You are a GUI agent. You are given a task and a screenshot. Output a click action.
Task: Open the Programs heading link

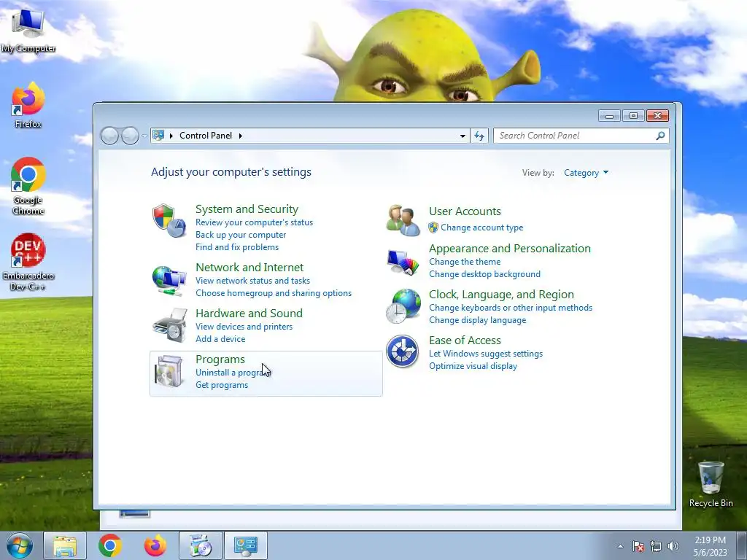point(220,359)
